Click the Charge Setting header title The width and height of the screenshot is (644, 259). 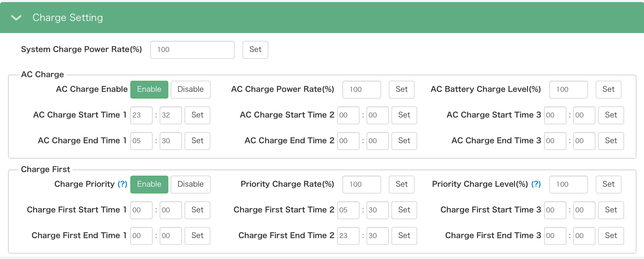[x=68, y=18]
